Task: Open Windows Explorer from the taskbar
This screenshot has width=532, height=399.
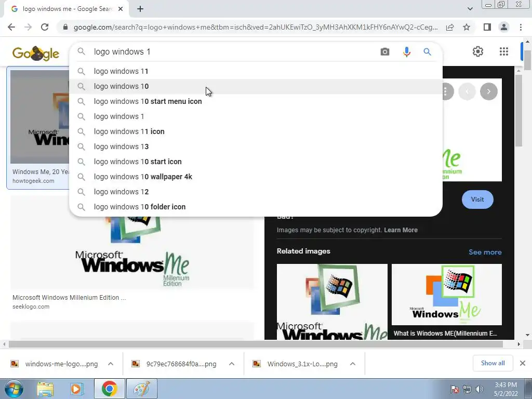Action: click(45, 389)
